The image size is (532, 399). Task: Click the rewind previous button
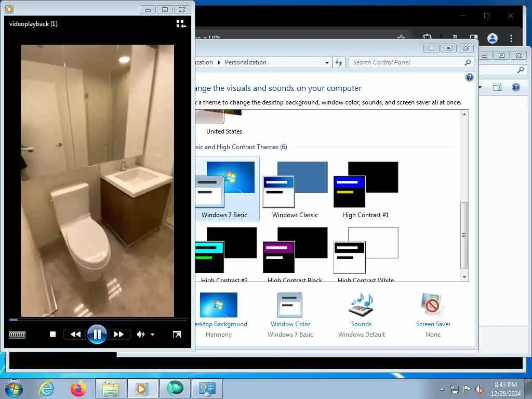(75, 334)
